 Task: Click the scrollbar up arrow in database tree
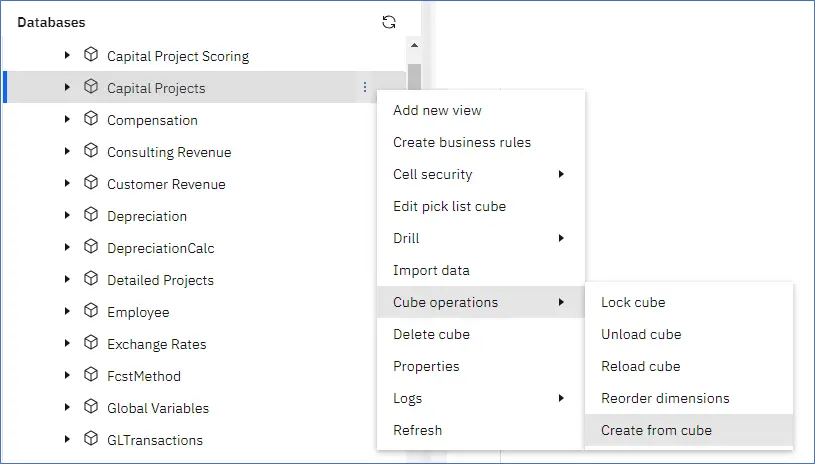pyautogui.click(x=414, y=46)
